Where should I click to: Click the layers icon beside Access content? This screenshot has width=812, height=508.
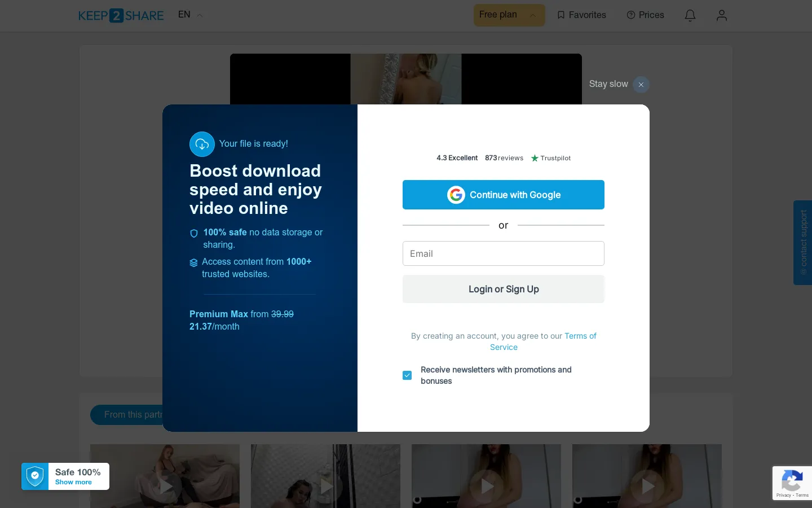[193, 262]
